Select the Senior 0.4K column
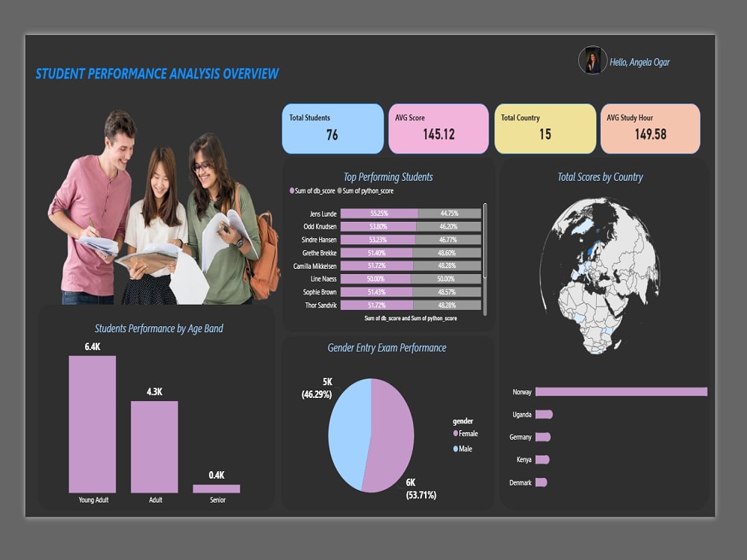The image size is (747, 560). point(217,488)
